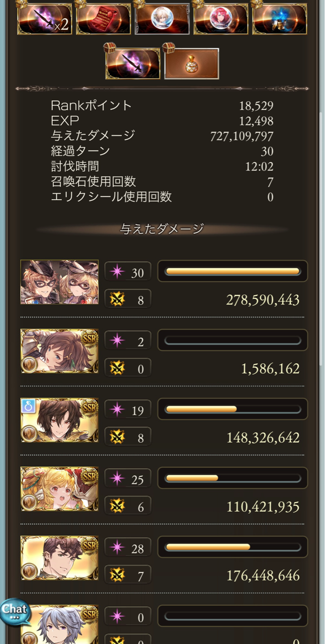The image size is (325, 644).
Task: Select the silver-haired character portrait at bottom
Action: (x=59, y=624)
